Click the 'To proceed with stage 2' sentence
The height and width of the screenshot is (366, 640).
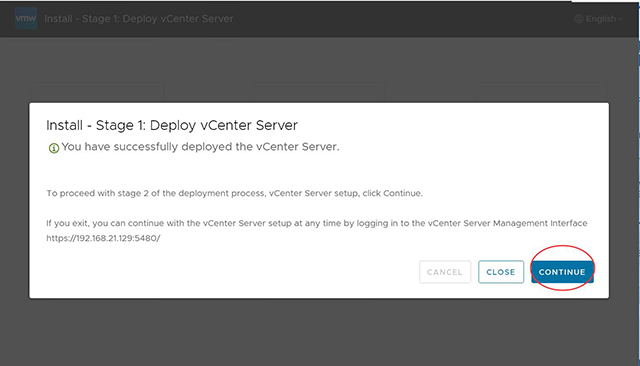pos(234,193)
